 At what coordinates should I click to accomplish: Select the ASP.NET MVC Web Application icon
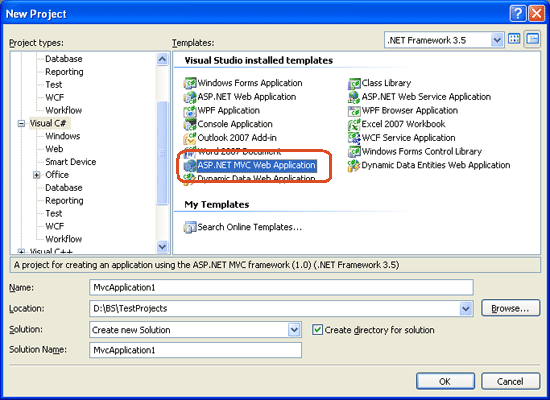tap(190, 165)
